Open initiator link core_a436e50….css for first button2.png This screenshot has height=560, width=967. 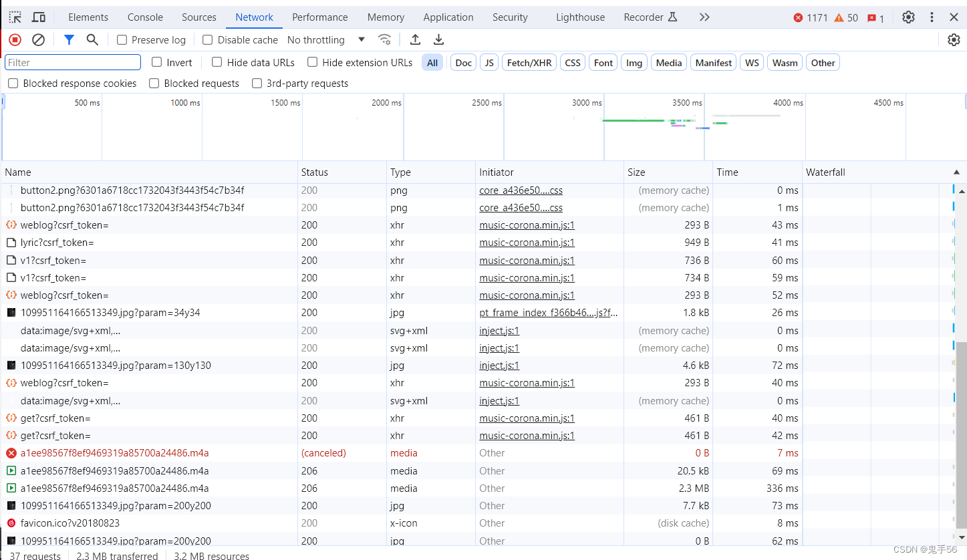[521, 190]
